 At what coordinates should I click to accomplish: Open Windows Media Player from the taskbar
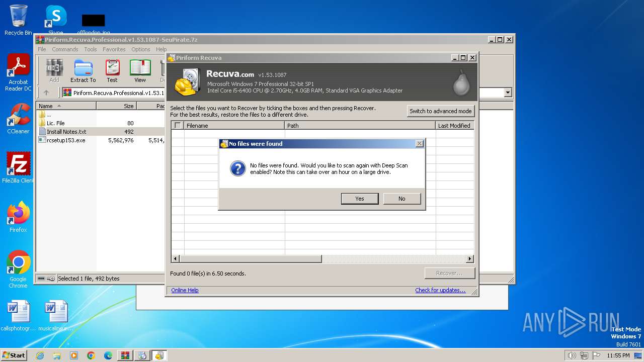(74, 355)
